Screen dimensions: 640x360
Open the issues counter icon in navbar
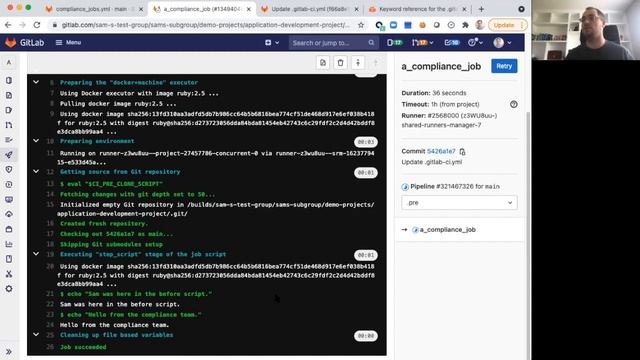[x=394, y=42]
